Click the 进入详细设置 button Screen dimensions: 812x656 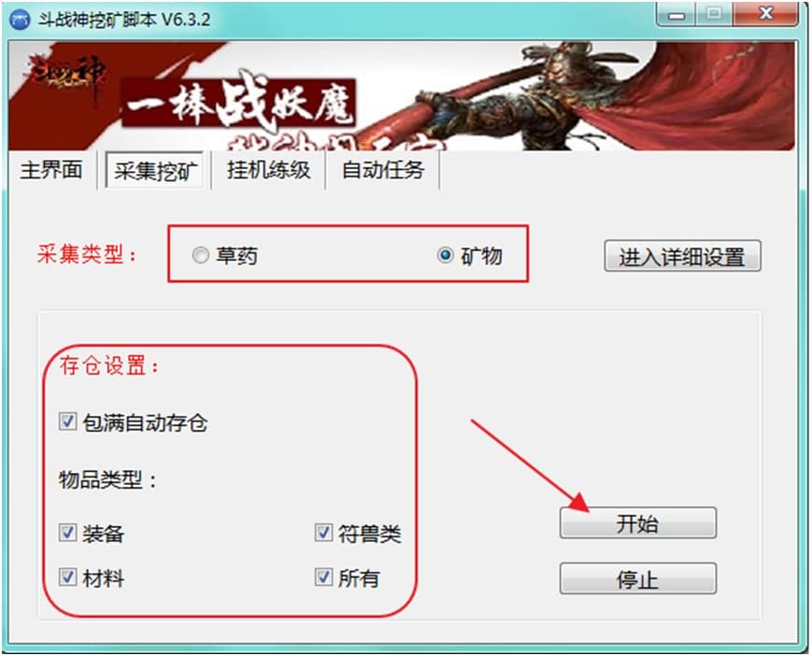(682, 256)
